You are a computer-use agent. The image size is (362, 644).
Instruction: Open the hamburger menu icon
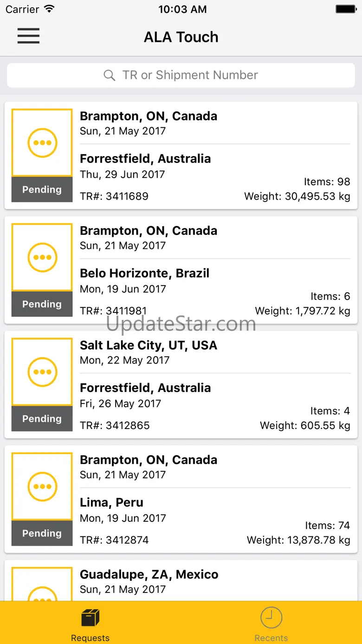[28, 36]
